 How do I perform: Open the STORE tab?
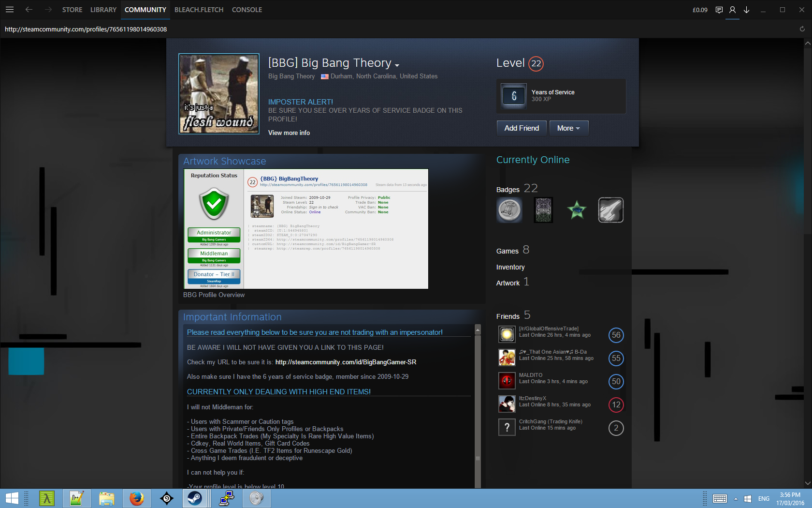point(72,10)
